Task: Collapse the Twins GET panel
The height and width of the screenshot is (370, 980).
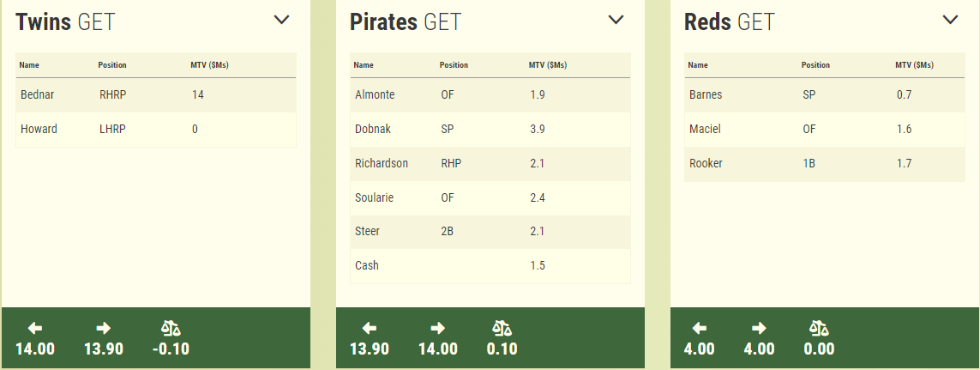Action: click(x=282, y=20)
